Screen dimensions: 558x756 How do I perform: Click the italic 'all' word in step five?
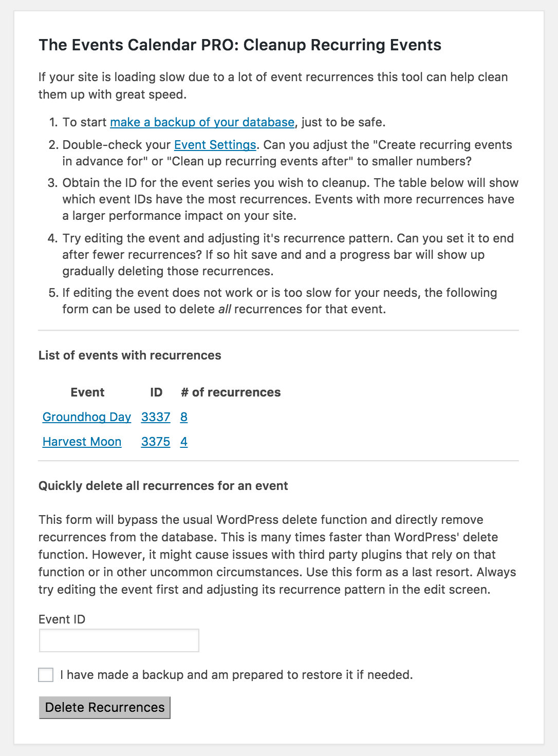click(x=225, y=310)
